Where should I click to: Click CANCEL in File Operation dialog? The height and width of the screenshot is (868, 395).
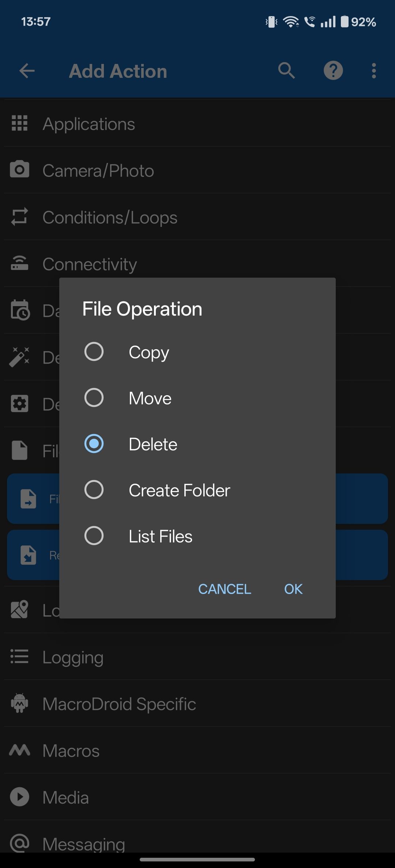coord(225,589)
